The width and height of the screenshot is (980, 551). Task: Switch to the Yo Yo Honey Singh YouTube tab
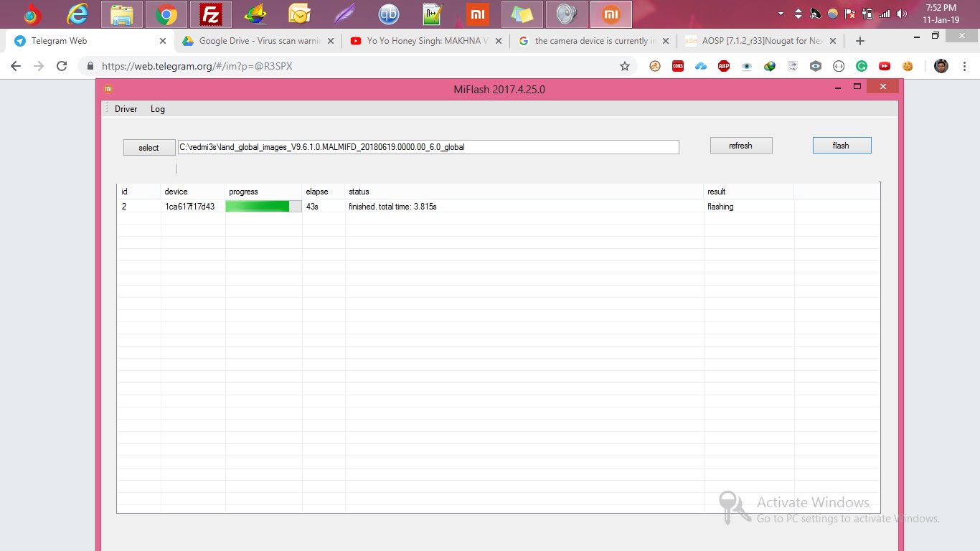(426, 41)
